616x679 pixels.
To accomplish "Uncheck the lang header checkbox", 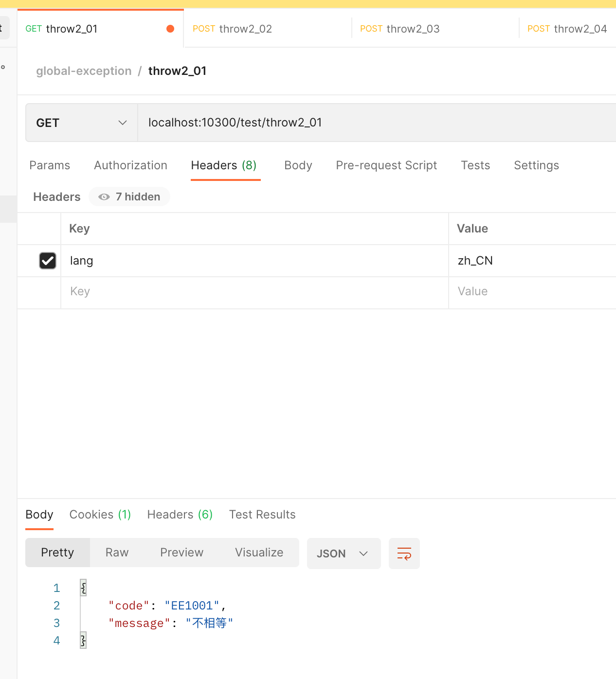I will click(48, 261).
